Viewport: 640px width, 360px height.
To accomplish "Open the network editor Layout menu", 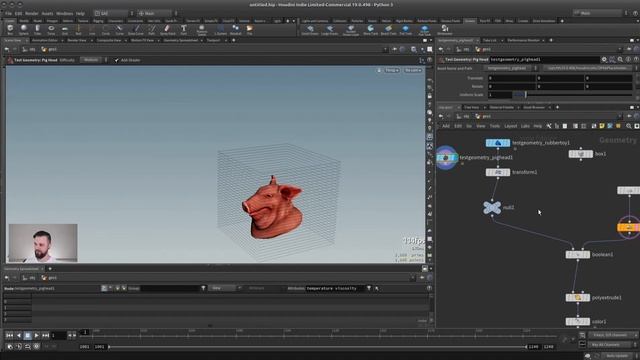I will point(511,126).
